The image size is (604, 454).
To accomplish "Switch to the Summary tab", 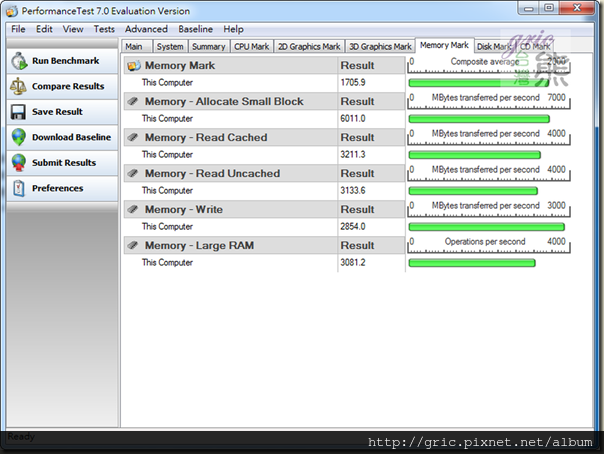I will [x=208, y=47].
